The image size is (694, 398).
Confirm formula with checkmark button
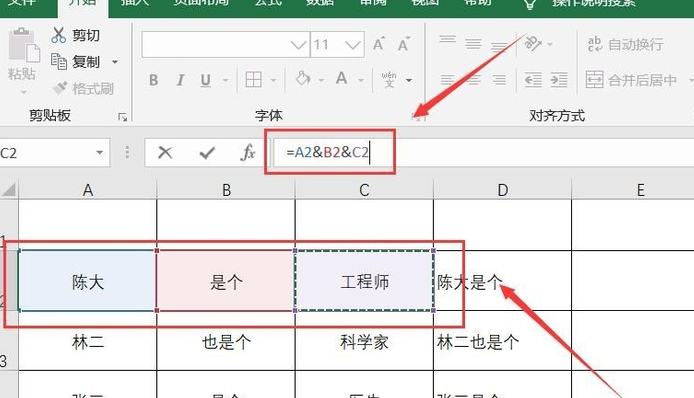207,153
